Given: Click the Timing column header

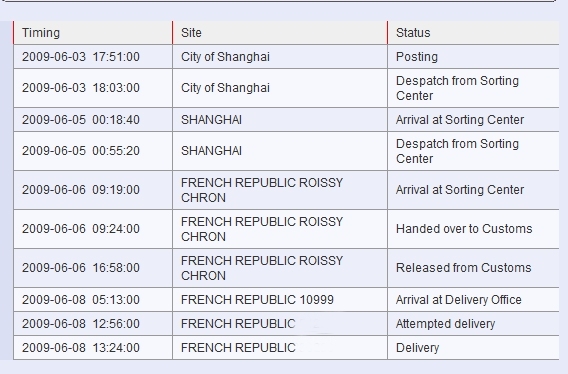Looking at the screenshot, I should pos(93,33).
